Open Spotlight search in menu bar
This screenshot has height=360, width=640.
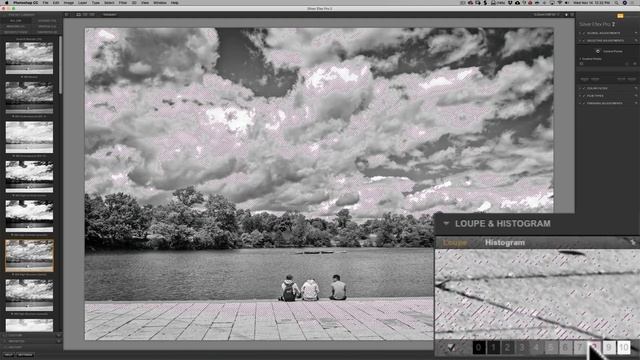click(617, 2)
